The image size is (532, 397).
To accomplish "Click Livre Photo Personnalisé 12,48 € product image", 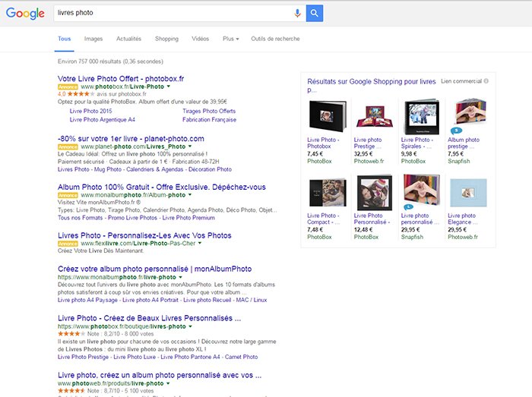I will point(374,193).
